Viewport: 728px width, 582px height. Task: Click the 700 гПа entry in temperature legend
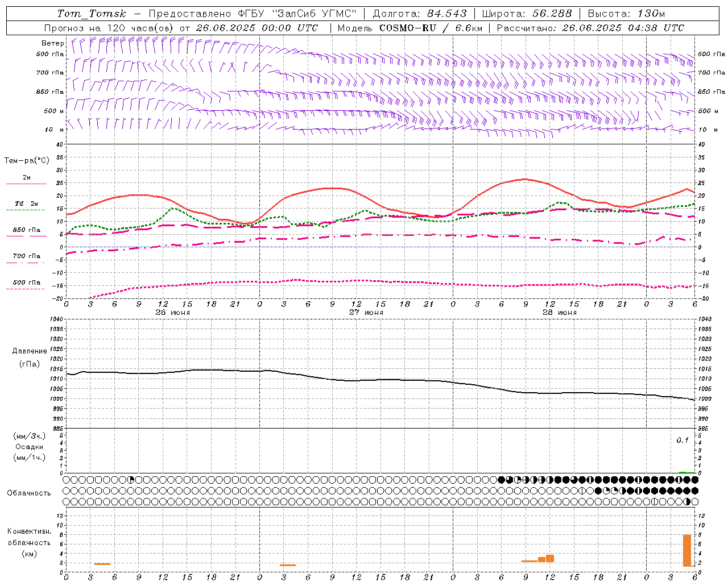27,256
